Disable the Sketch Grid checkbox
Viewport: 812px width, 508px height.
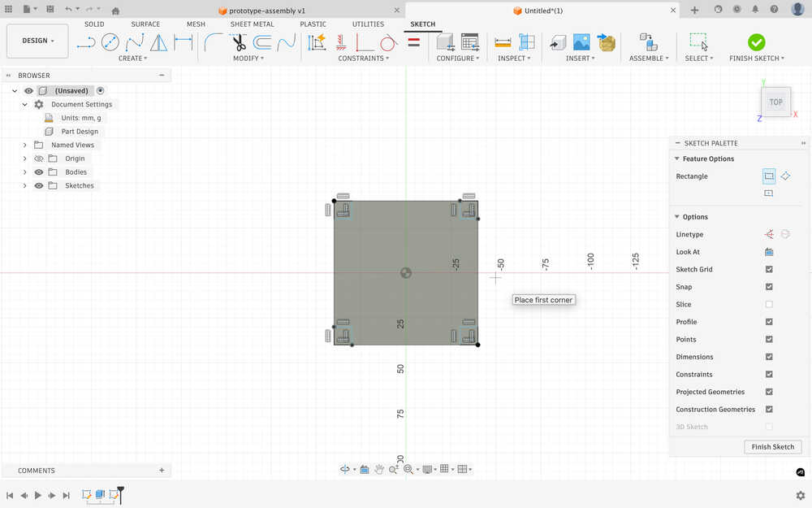769,270
